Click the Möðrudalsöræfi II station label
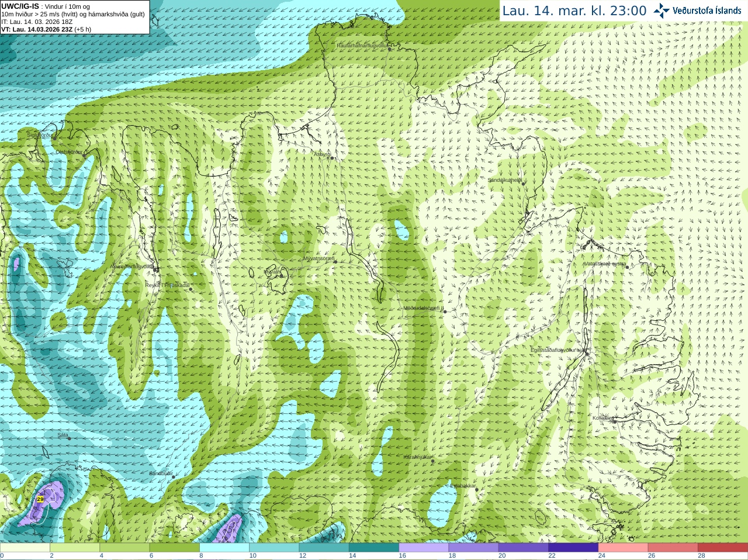Screen dimensions: 748x560 (424, 308)
